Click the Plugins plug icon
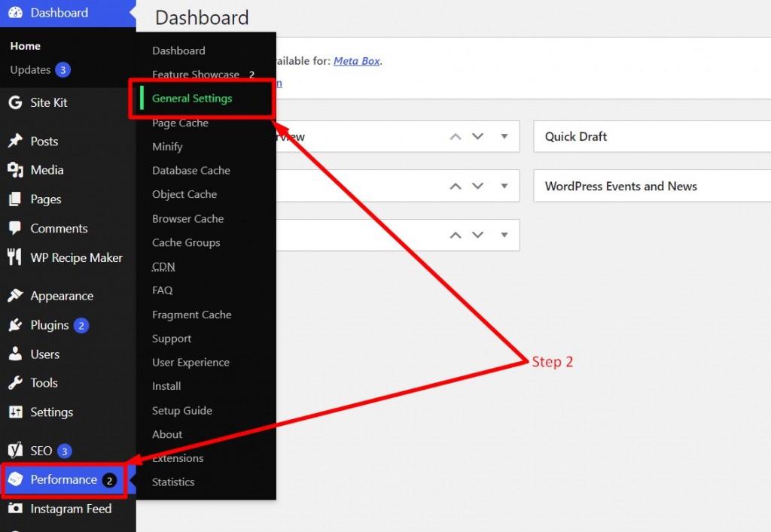This screenshot has height=532, width=771. [x=15, y=325]
